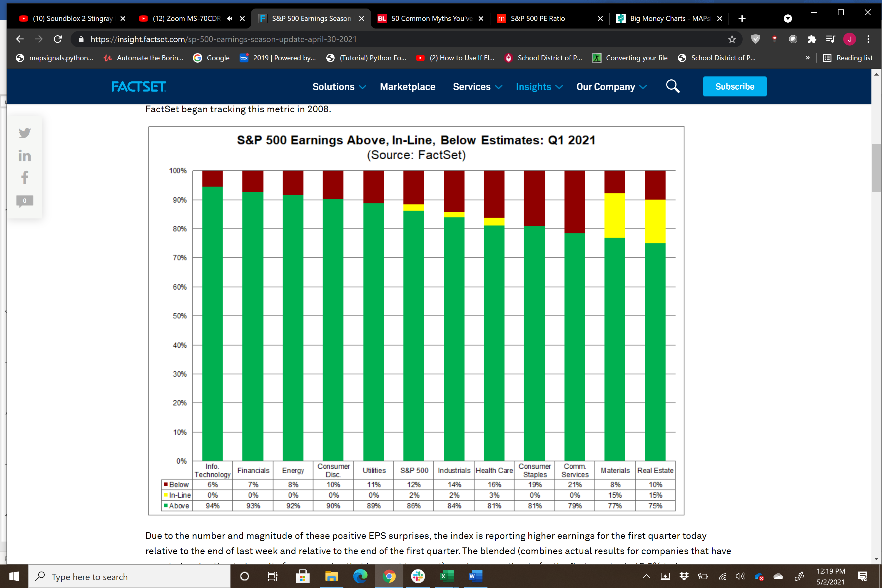Image resolution: width=882 pixels, height=588 pixels.
Task: Switch to Excel on taskbar
Action: 447,576
